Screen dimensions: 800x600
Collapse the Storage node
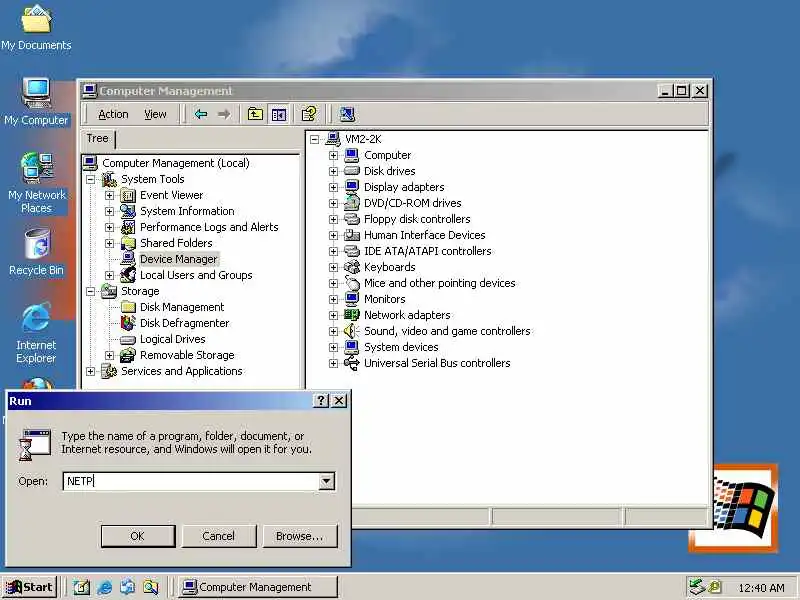coord(90,291)
